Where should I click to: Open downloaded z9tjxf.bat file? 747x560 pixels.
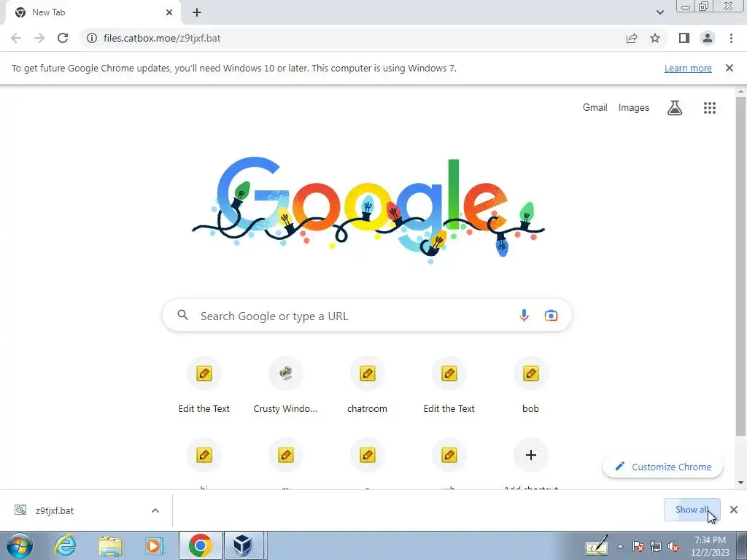tap(55, 510)
